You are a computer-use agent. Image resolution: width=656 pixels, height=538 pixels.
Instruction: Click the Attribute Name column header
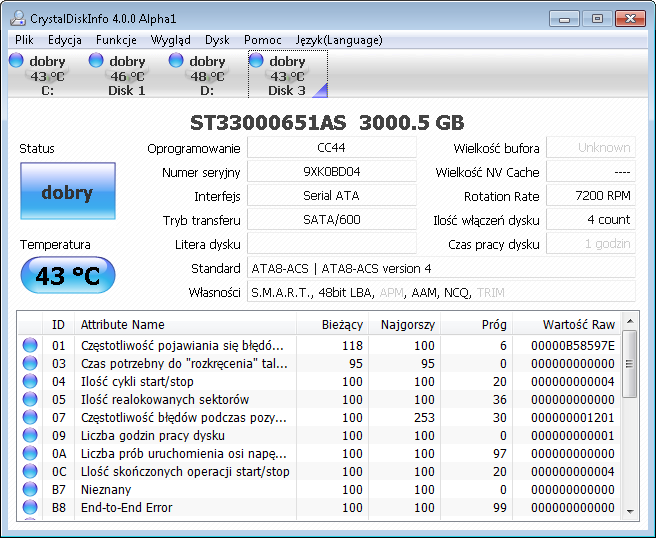coord(185,324)
